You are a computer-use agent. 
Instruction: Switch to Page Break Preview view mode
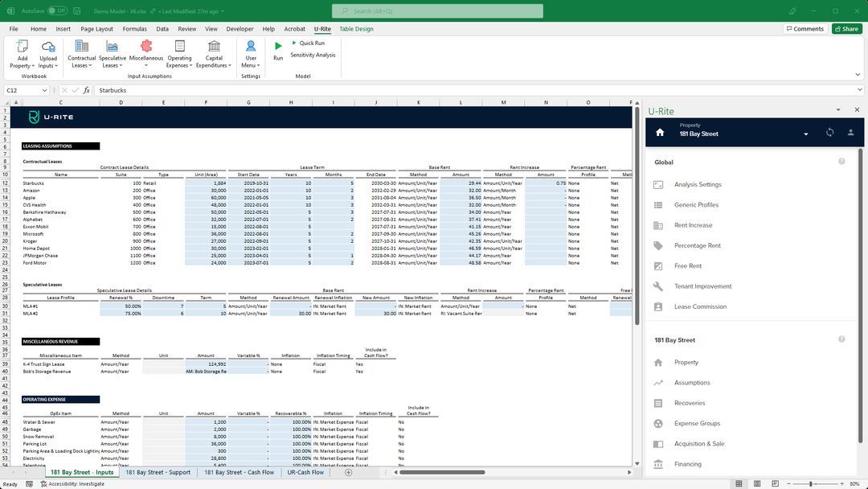[774, 483]
